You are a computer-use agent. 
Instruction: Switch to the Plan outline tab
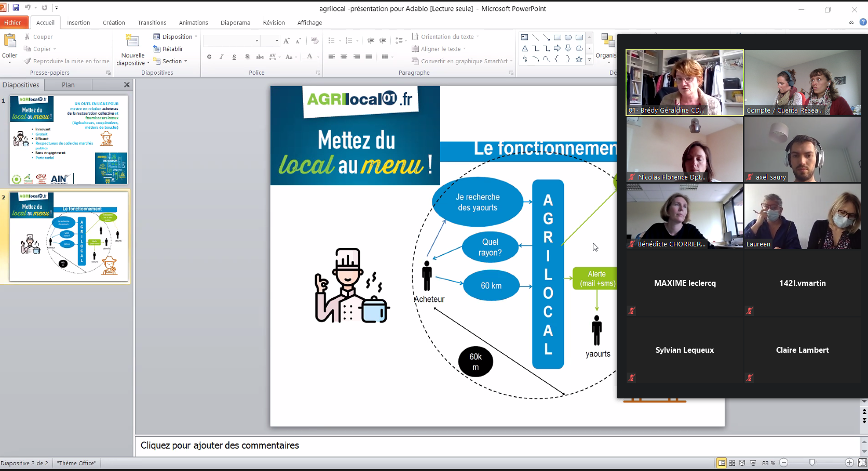coord(68,85)
